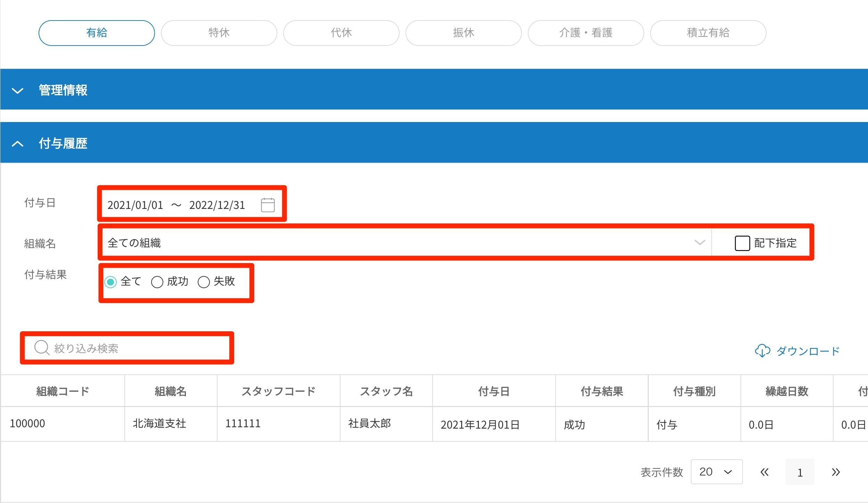Click the calendar icon in 付与日 field
This screenshot has width=868, height=503.
coord(268,205)
